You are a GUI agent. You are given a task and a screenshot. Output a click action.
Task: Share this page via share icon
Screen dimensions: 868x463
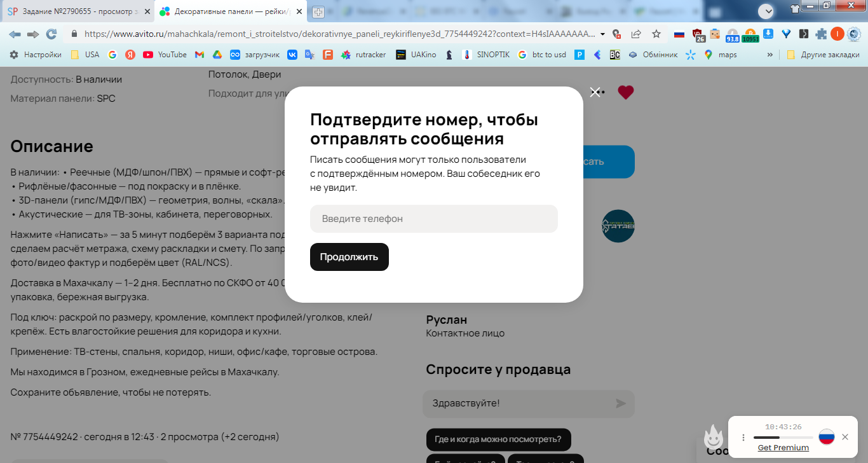(x=636, y=34)
